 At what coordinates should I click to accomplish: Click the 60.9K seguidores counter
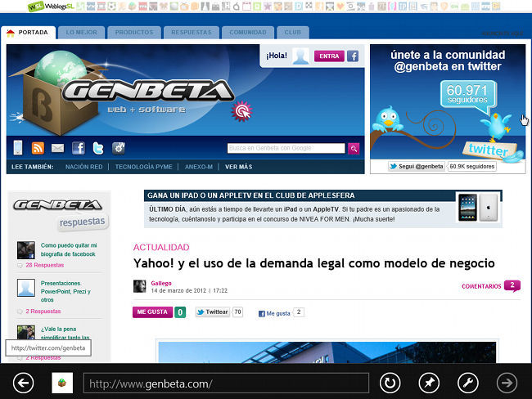[x=472, y=167]
